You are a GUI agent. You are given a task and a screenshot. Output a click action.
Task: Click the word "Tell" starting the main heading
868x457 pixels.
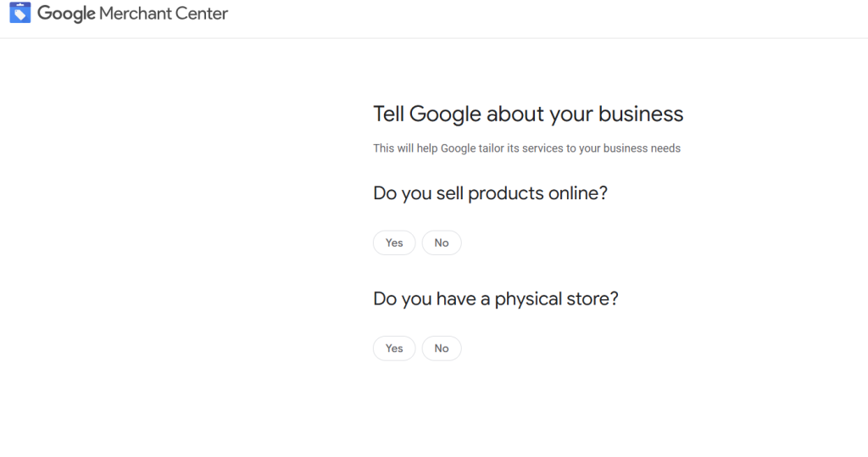(388, 114)
